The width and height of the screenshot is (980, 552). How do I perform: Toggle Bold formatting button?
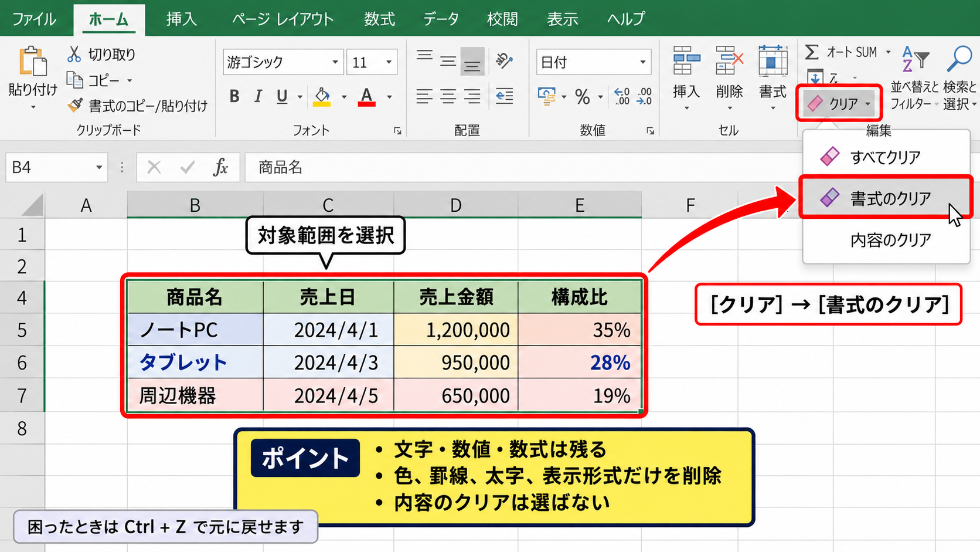click(x=234, y=96)
